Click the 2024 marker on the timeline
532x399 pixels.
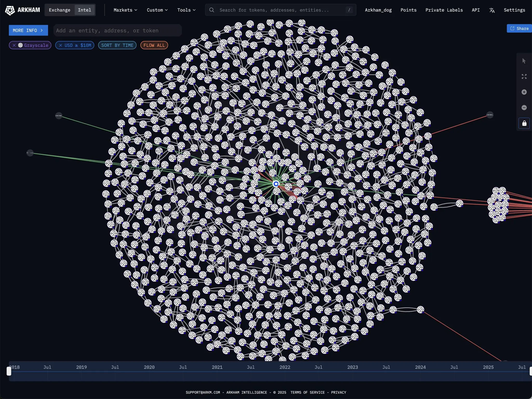pyautogui.click(x=420, y=367)
